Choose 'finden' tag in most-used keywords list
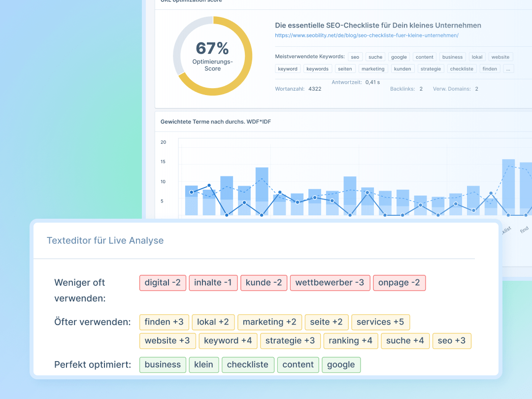The width and height of the screenshot is (532, 399). coord(490,69)
